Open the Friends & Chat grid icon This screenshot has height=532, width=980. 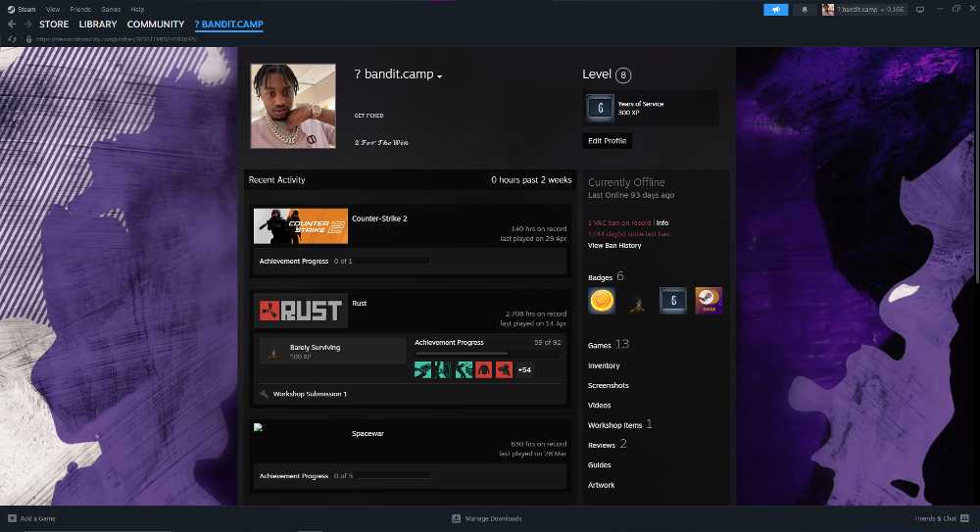[x=964, y=518]
